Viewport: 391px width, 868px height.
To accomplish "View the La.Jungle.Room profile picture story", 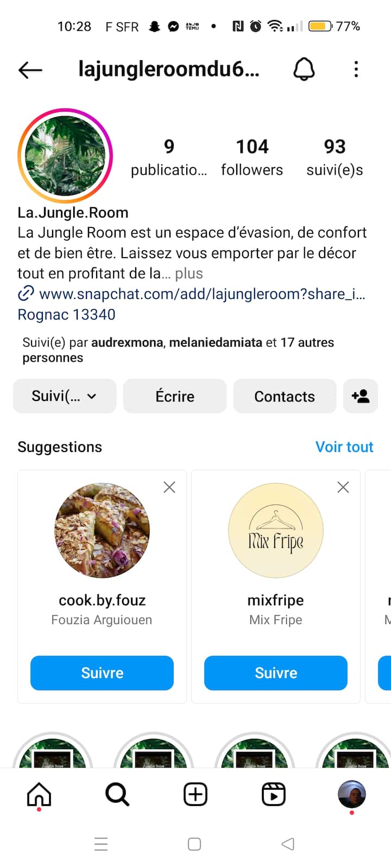I will 65,156.
